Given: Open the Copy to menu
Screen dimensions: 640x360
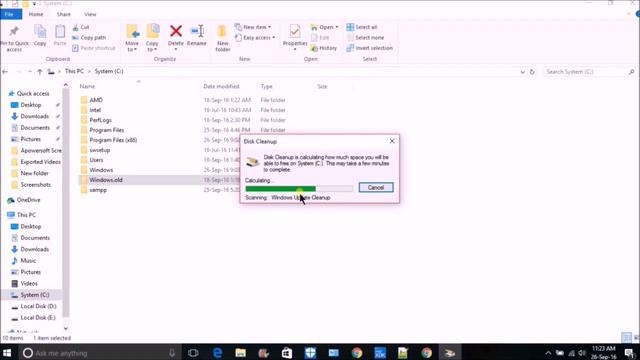Looking at the screenshot, I should 152,38.
